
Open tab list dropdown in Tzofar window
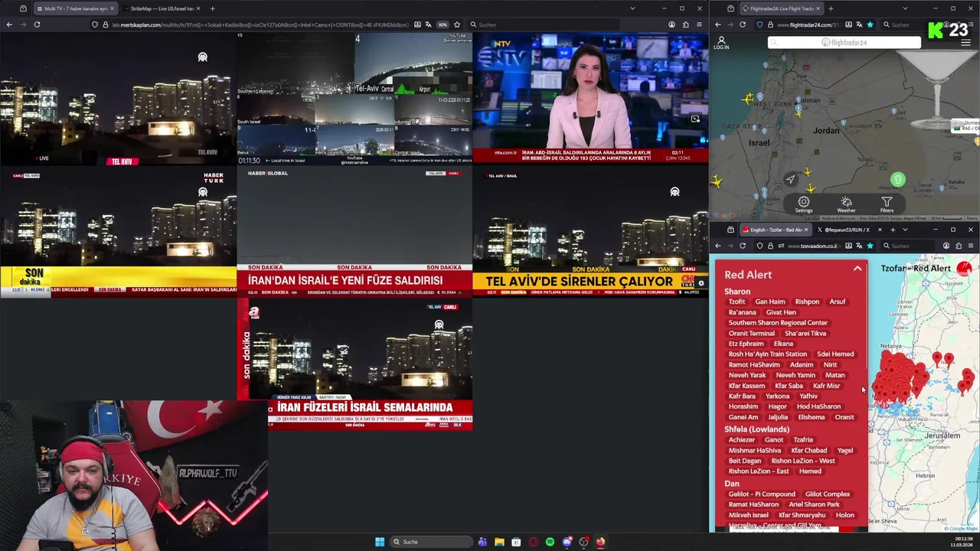tap(905, 230)
